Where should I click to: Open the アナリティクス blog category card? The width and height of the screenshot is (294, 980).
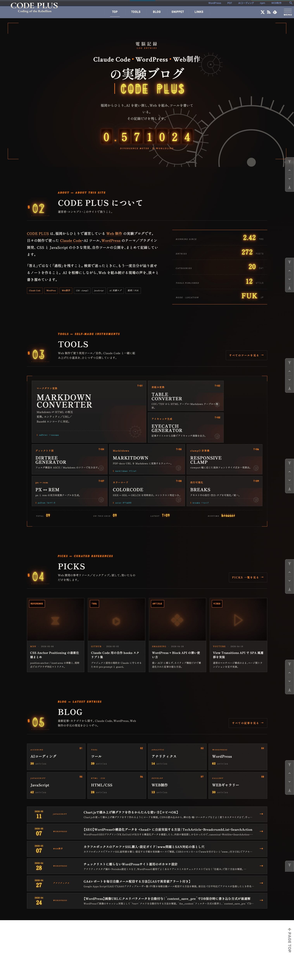pyautogui.click(x=177, y=757)
